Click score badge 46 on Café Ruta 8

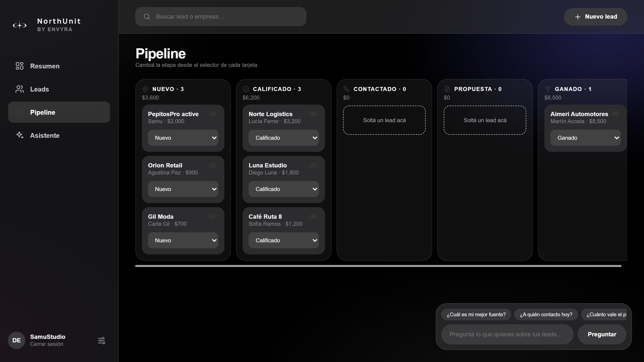(x=313, y=216)
